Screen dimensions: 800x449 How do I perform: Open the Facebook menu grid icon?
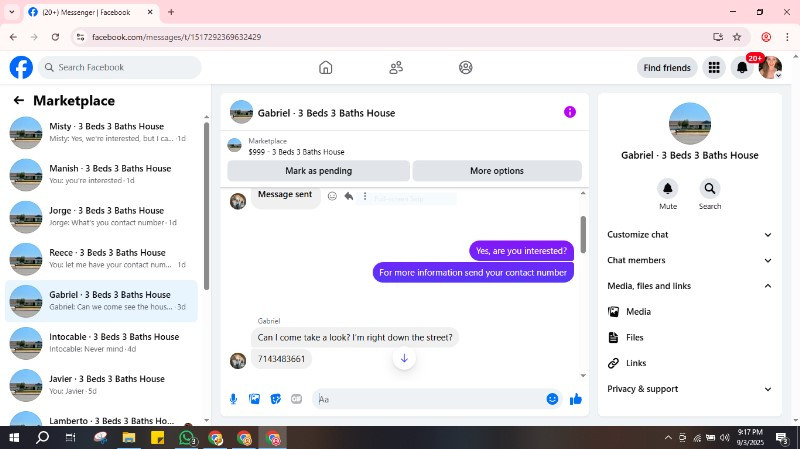714,67
